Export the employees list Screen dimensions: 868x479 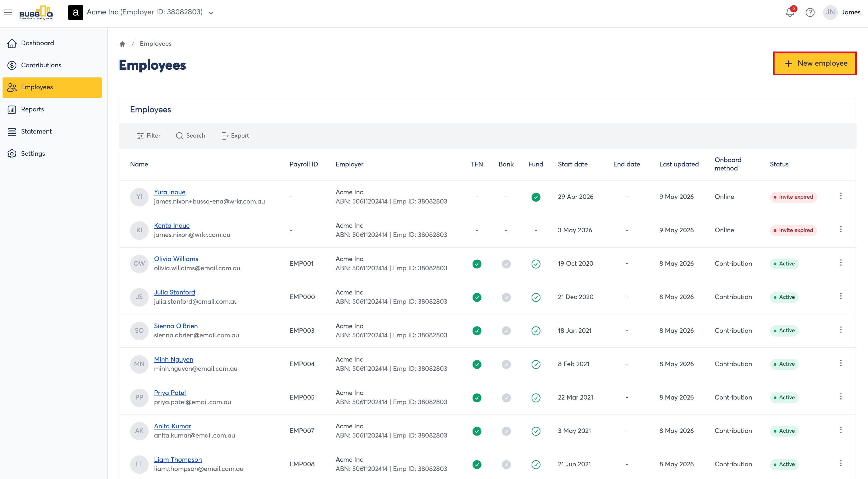click(235, 136)
